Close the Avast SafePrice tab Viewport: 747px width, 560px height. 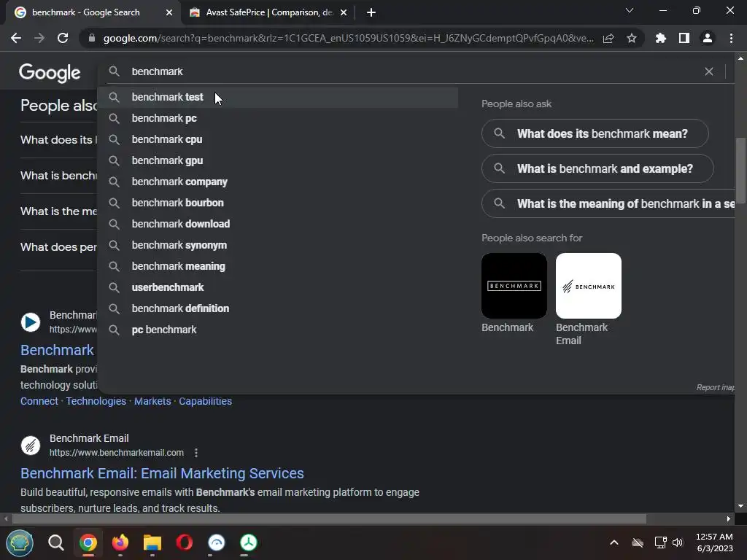(x=344, y=12)
